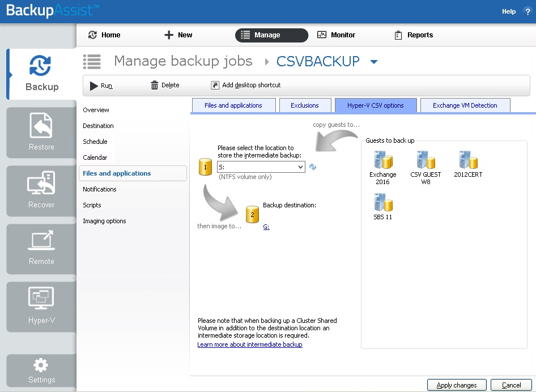The width and height of the screenshot is (536, 392).
Task: Click the refresh icon beside the drive dropdown
Action: coord(313,167)
